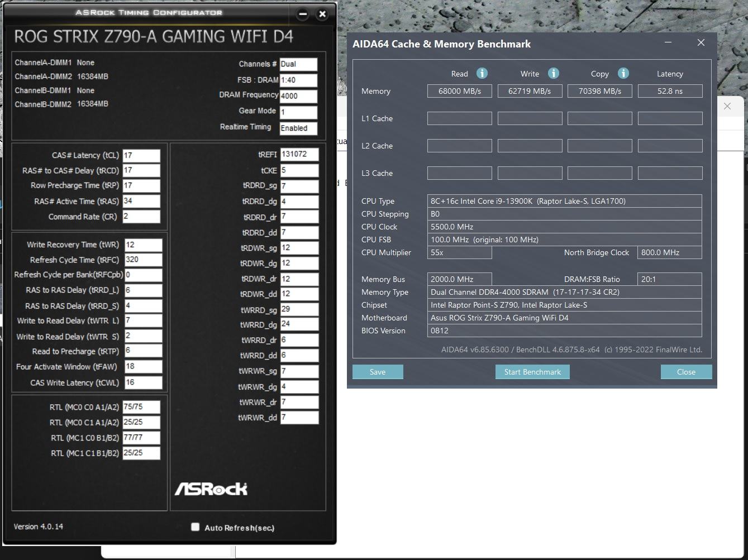748x560 pixels.
Task: Select the RTL (MC0 C0 A1/A2) field
Action: pyautogui.click(x=141, y=407)
